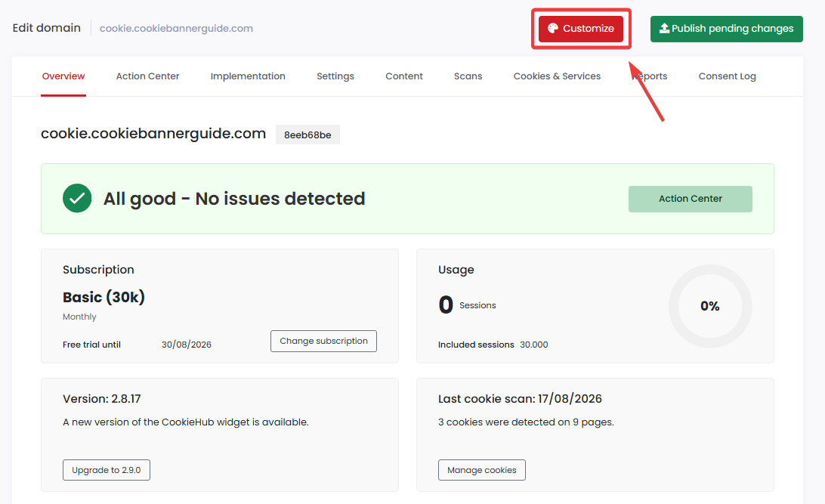Click the free trial date 30/08/2026

tap(187, 345)
